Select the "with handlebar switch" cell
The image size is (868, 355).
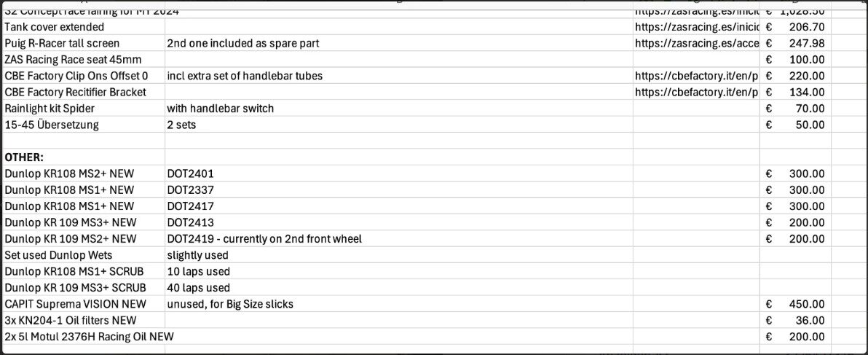(221, 109)
